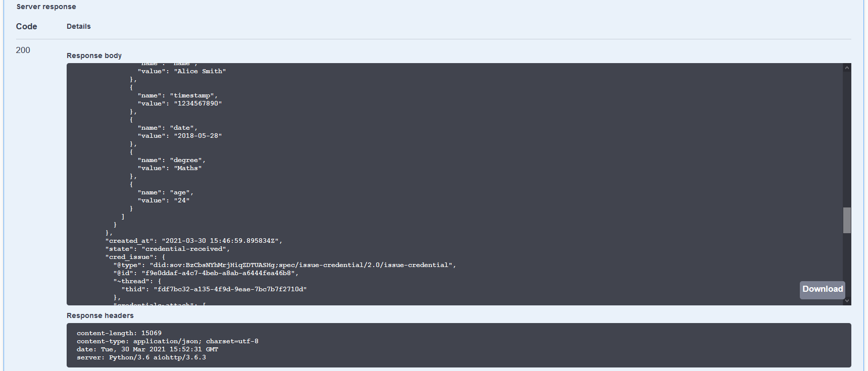
Task: Click the response body scroll up arrow
Action: point(847,68)
